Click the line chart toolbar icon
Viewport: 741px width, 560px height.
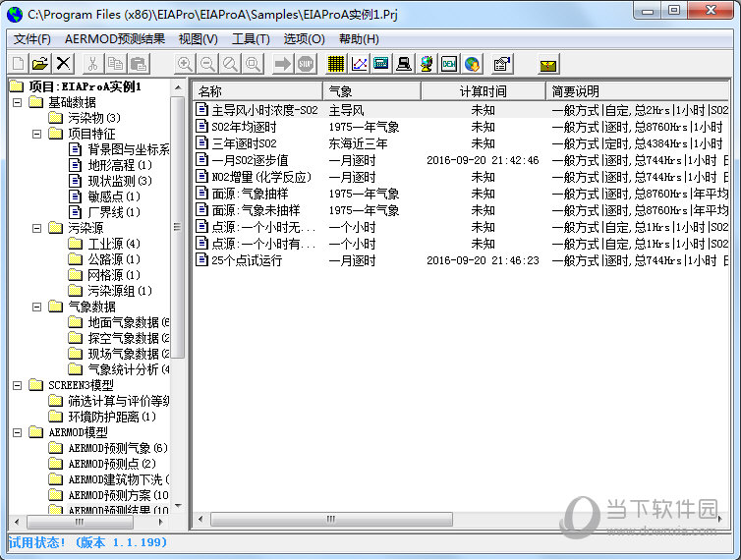[x=359, y=64]
